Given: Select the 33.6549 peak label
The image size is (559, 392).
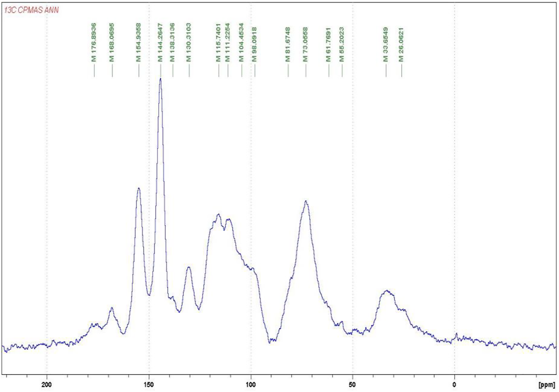Looking at the screenshot, I should (386, 44).
